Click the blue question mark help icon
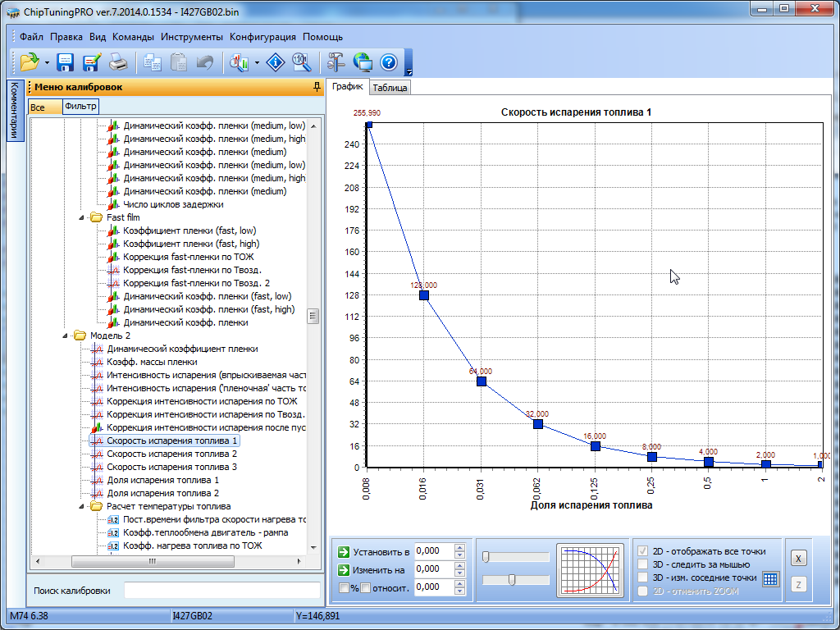This screenshot has width=840, height=630. click(x=389, y=62)
